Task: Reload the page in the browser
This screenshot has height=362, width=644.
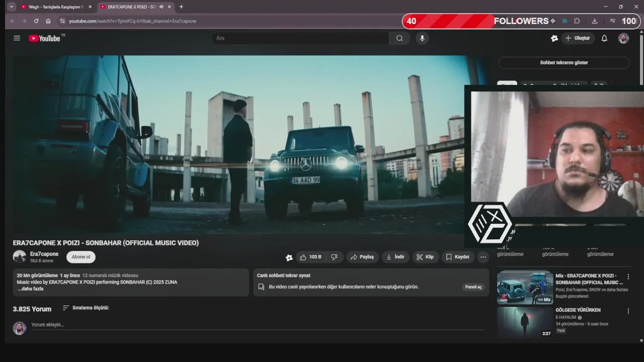Action: [x=36, y=21]
